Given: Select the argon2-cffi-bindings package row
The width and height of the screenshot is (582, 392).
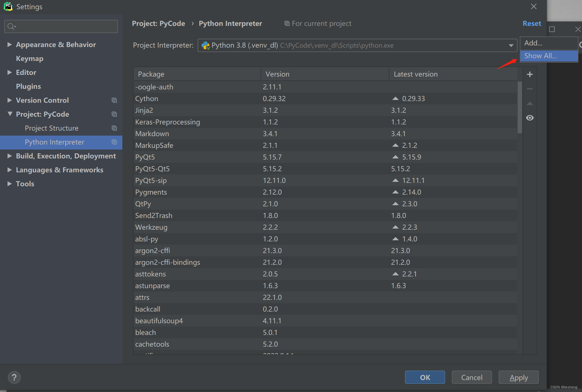Looking at the screenshot, I should tap(325, 262).
